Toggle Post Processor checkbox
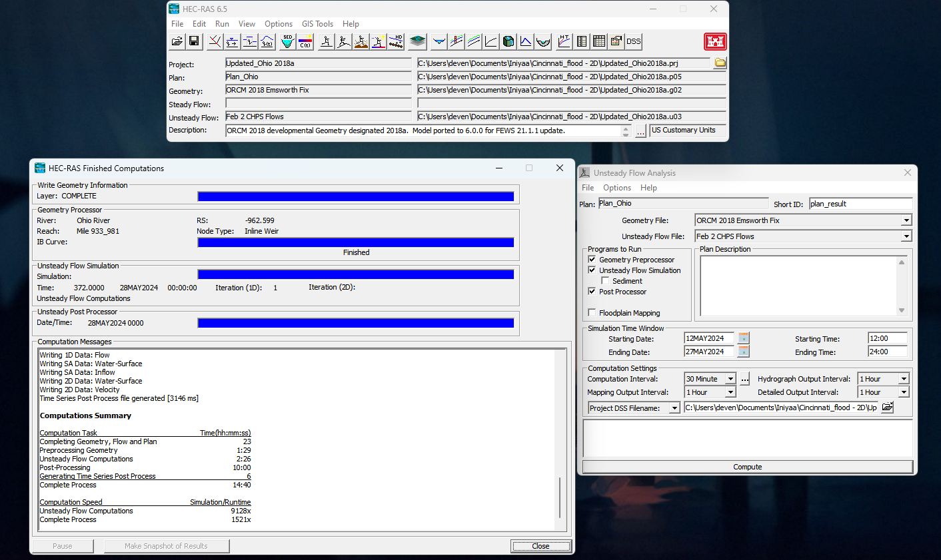Screen dimensions: 941x560 [x=592, y=291]
